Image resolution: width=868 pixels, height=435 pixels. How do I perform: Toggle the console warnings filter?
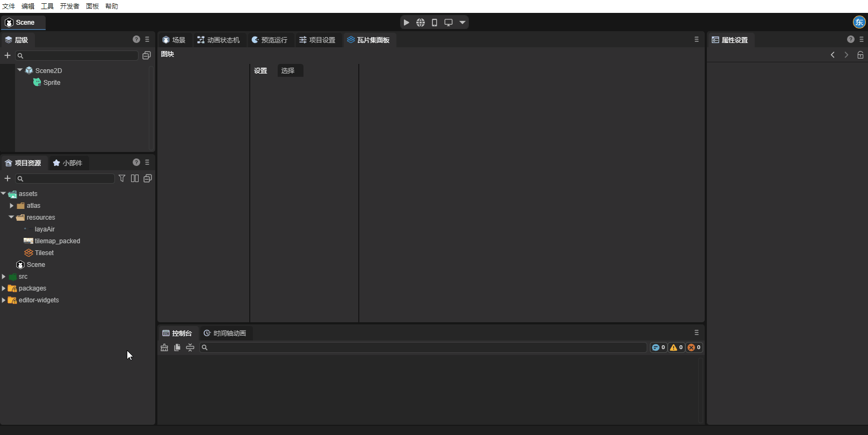(x=676, y=347)
